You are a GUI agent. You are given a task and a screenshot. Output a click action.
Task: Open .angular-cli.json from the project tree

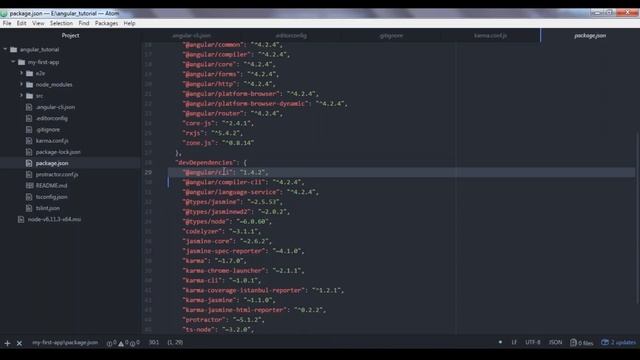tap(55, 107)
